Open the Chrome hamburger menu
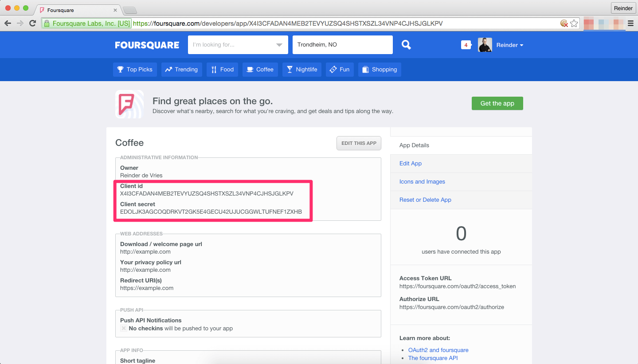 (x=630, y=23)
